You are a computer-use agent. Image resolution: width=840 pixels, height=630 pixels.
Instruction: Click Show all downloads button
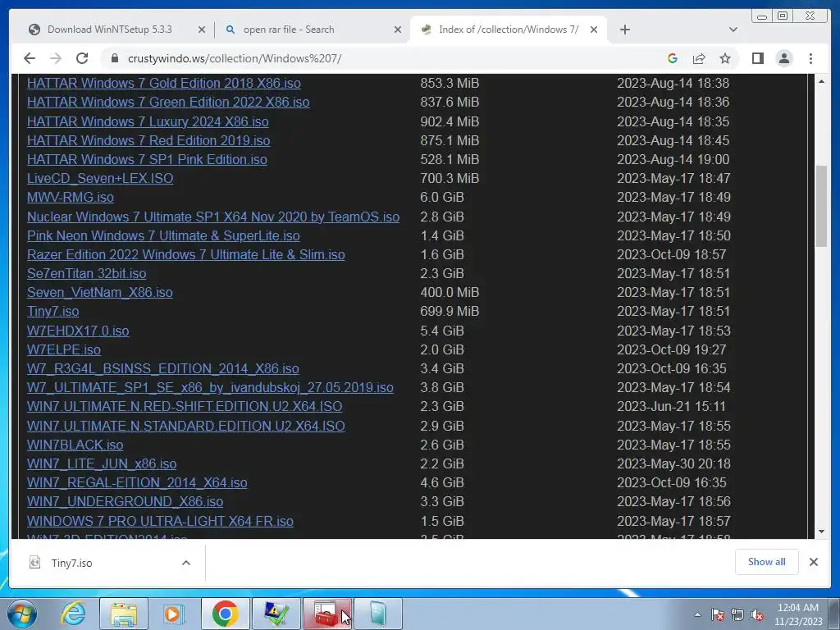tap(767, 561)
